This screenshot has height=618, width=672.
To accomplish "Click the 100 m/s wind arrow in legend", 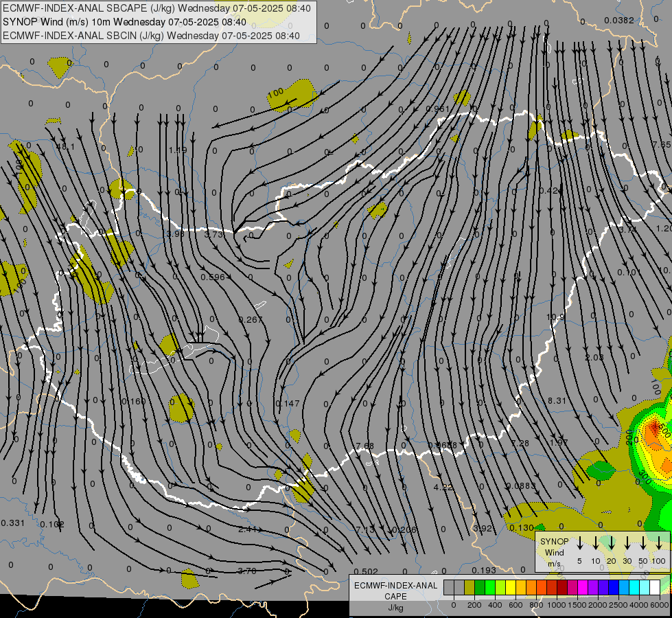I will 659,543.
